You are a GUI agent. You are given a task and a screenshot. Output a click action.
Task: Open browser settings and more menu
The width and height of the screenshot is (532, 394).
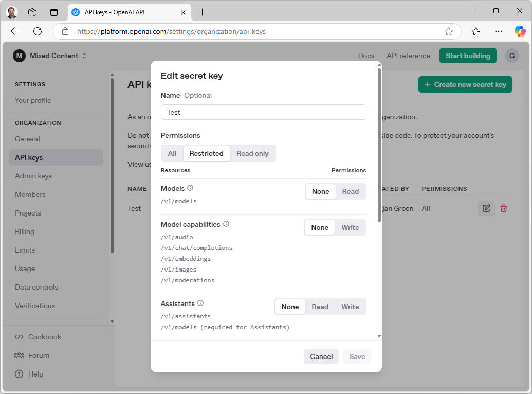point(499,31)
